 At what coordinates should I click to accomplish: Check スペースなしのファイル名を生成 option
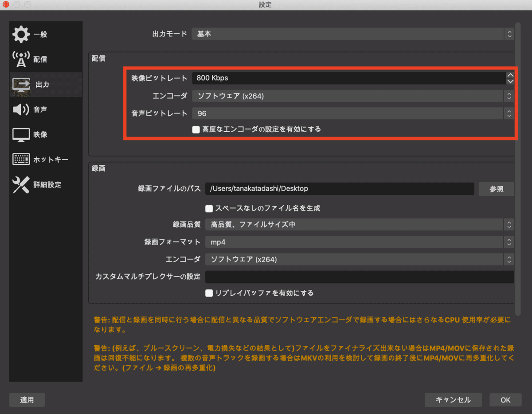point(208,208)
